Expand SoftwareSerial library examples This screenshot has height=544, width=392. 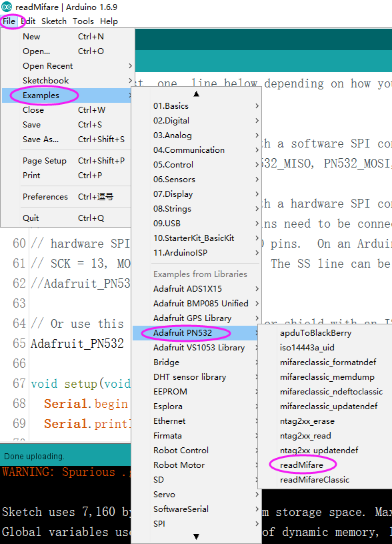coord(196,509)
